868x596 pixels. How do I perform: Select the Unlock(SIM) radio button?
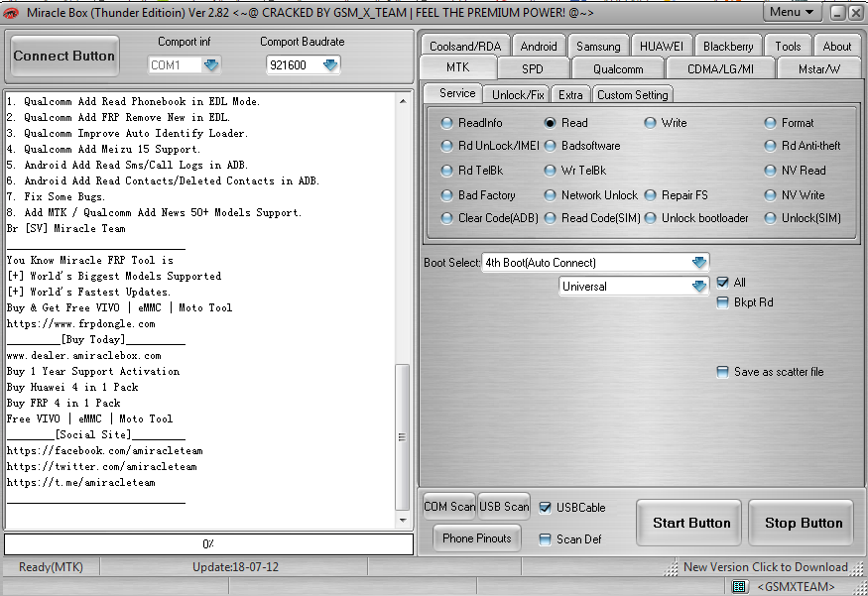tap(770, 218)
